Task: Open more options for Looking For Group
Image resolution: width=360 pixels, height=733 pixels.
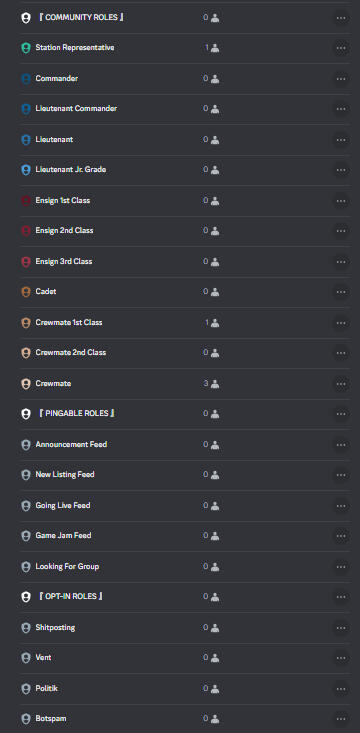Action: (x=341, y=567)
